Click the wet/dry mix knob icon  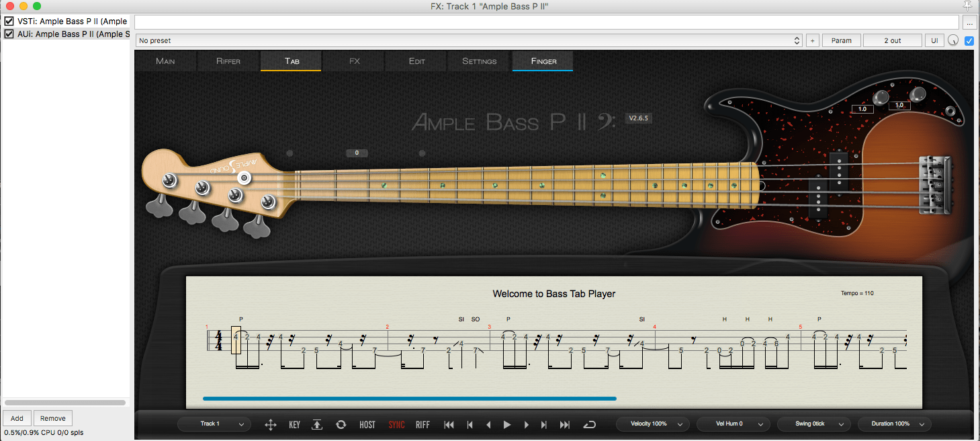tap(953, 41)
